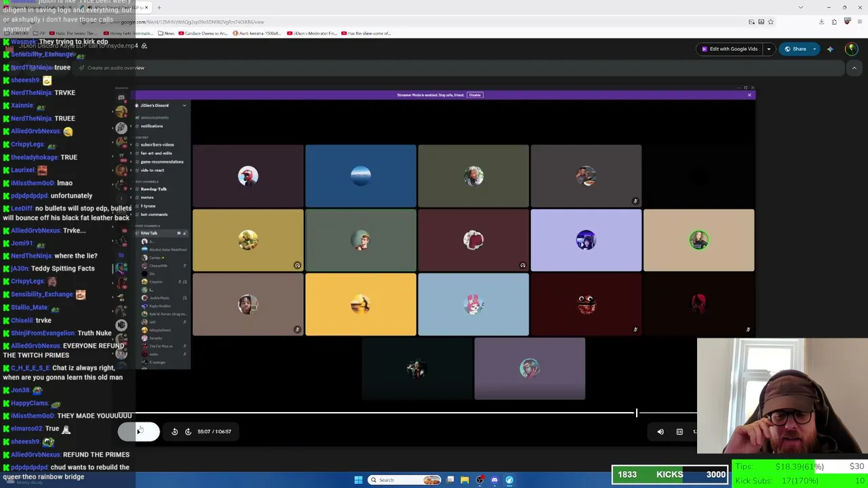The height and width of the screenshot is (488, 868).
Task: Disable Streamer Mode in the purple banner
Action: pyautogui.click(x=475, y=95)
